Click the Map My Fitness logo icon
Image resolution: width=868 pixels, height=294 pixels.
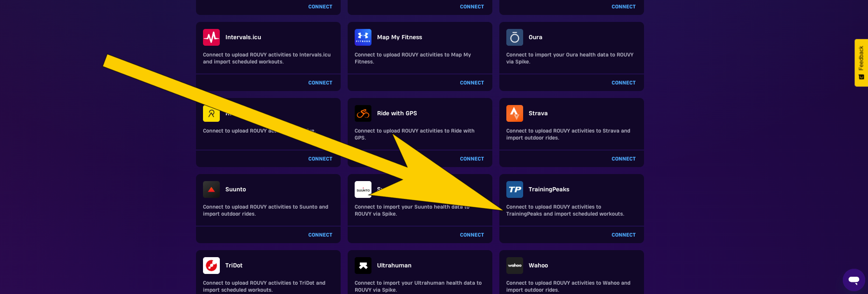pos(363,37)
